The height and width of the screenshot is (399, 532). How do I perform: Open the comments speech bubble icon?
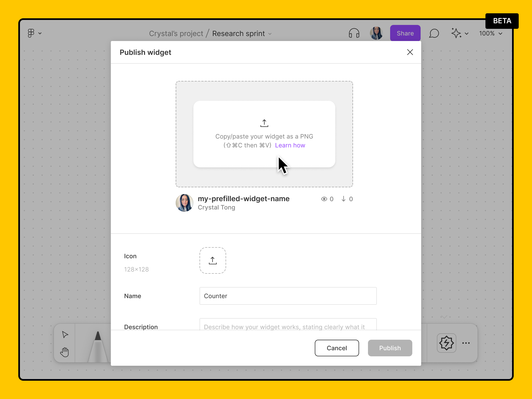pos(434,34)
